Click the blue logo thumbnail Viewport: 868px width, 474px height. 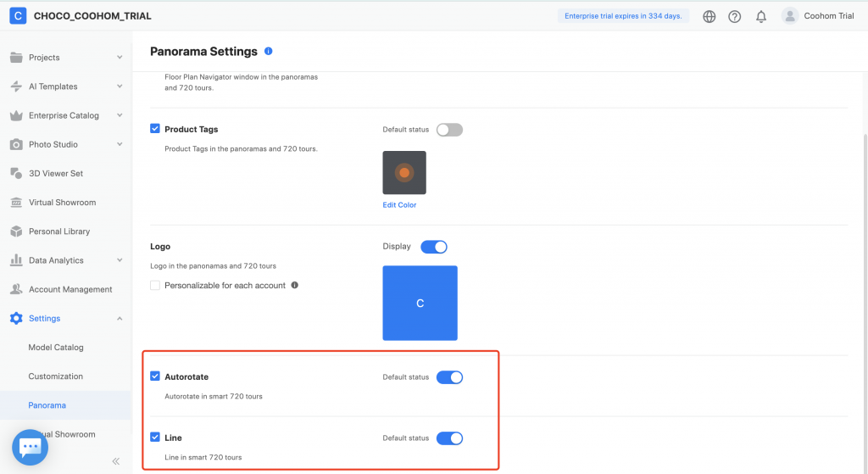tap(420, 303)
